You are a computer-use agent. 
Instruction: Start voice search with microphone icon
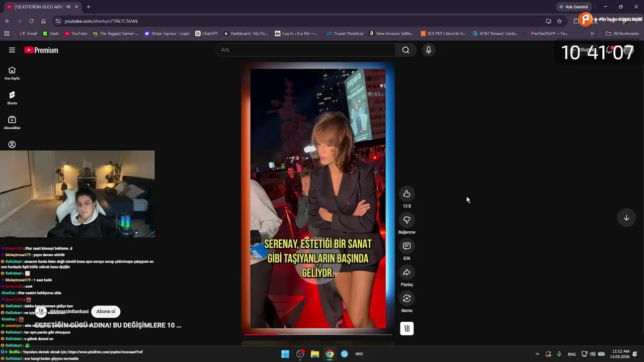[x=428, y=50]
